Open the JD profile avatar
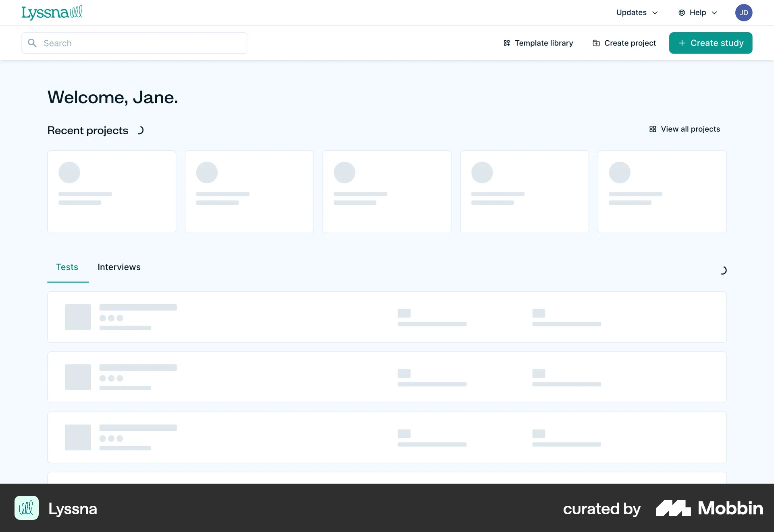 (x=744, y=12)
